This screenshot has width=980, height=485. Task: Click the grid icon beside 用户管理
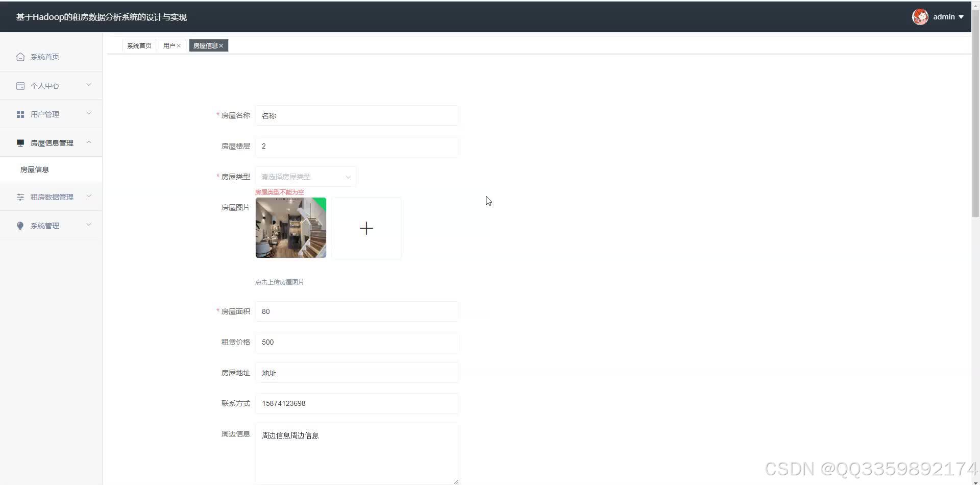coord(20,114)
